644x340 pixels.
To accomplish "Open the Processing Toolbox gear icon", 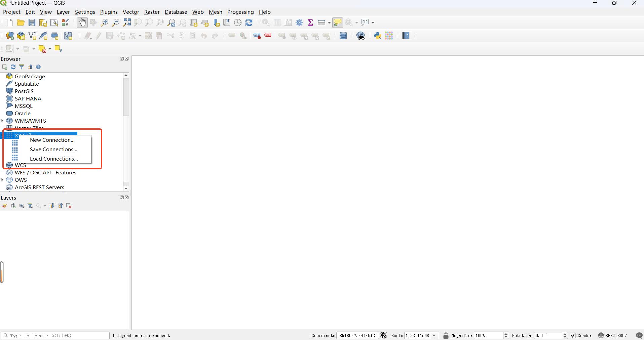I will coord(299,23).
